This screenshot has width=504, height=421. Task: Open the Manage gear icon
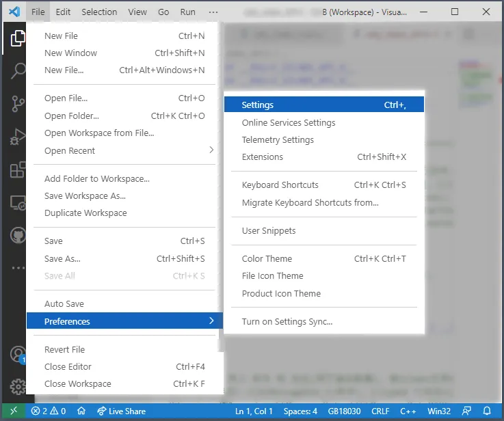[x=18, y=387]
